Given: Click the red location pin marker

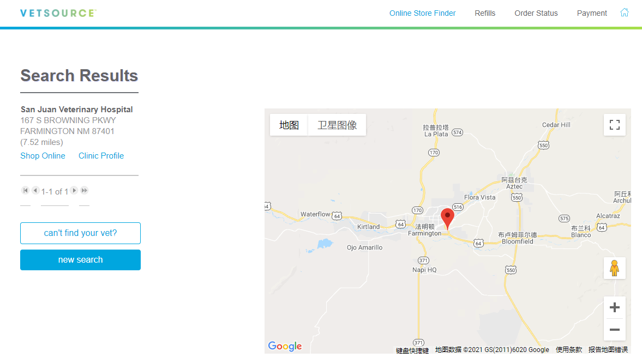Looking at the screenshot, I should [447, 217].
